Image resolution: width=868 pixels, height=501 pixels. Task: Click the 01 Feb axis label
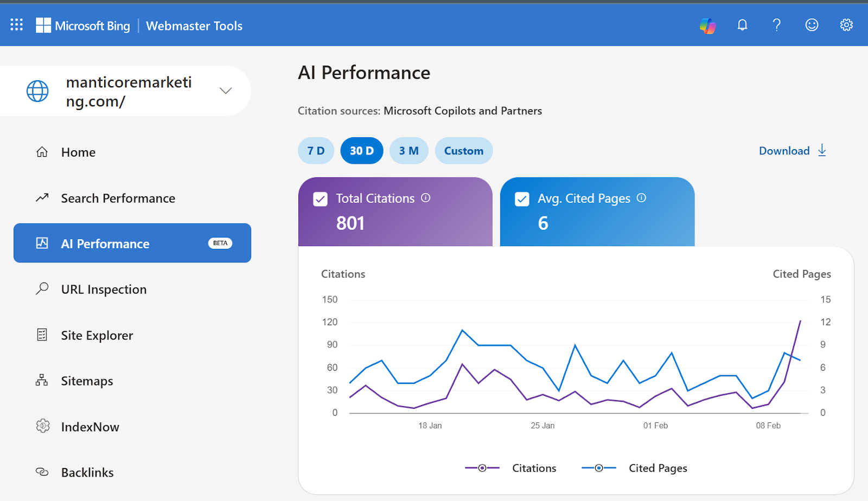pos(655,426)
